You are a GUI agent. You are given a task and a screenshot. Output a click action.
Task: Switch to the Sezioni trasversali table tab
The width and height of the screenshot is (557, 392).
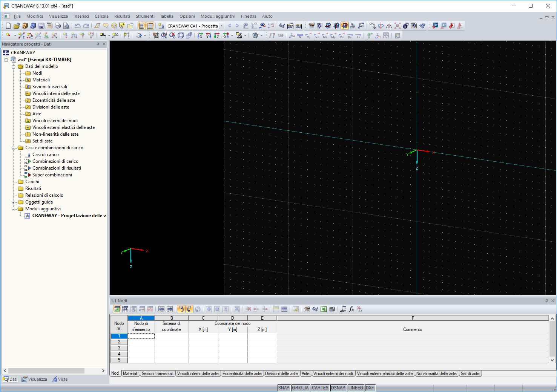tap(157, 374)
